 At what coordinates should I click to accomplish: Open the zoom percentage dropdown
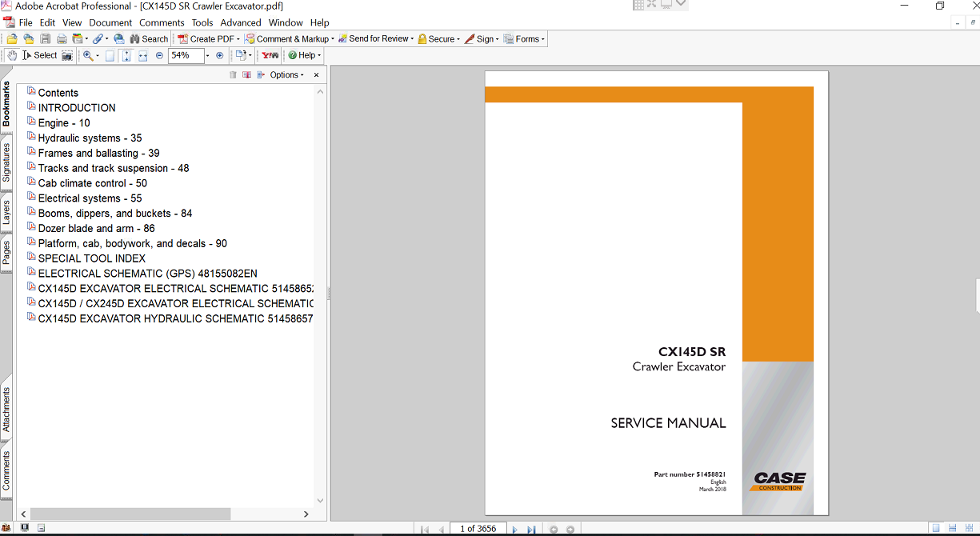[x=207, y=55]
